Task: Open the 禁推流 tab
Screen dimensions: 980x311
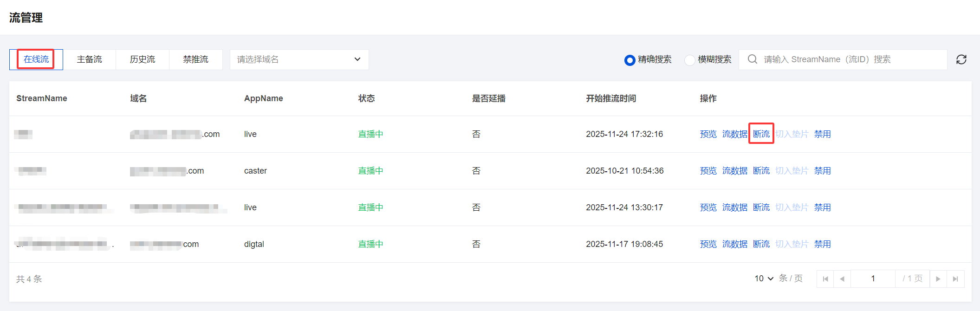Action: pos(195,59)
